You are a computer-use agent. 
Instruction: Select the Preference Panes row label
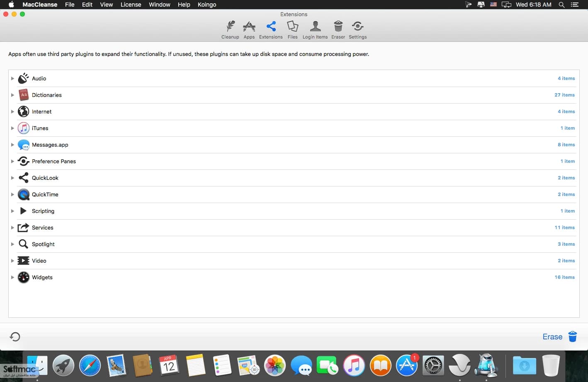[54, 161]
